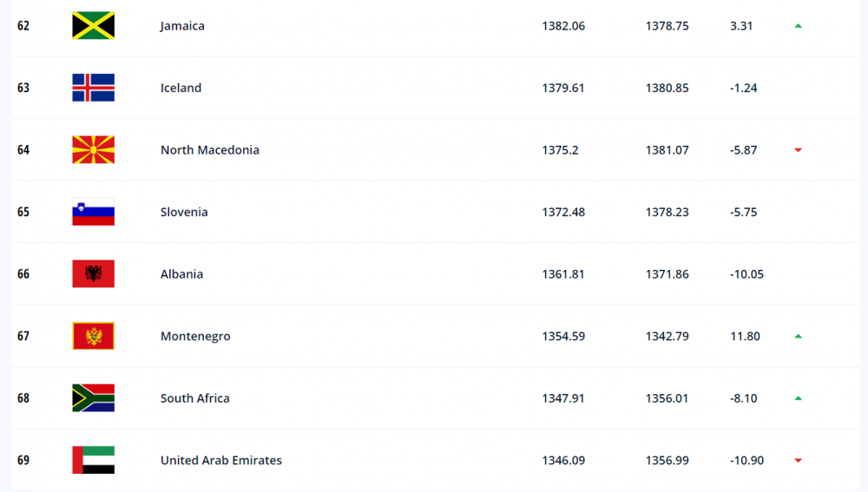Click the United Arab Emirates flag
868x492 pixels.
click(93, 459)
